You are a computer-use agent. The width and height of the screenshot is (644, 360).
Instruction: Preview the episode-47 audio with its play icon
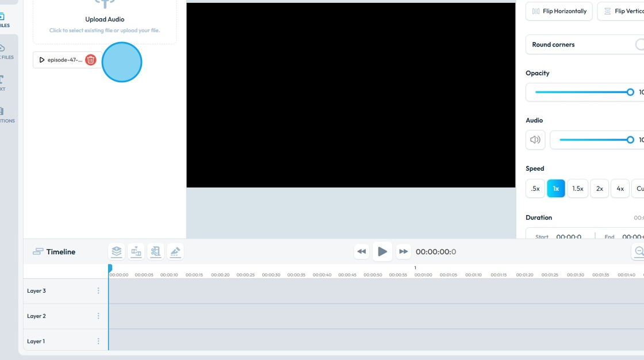41,60
